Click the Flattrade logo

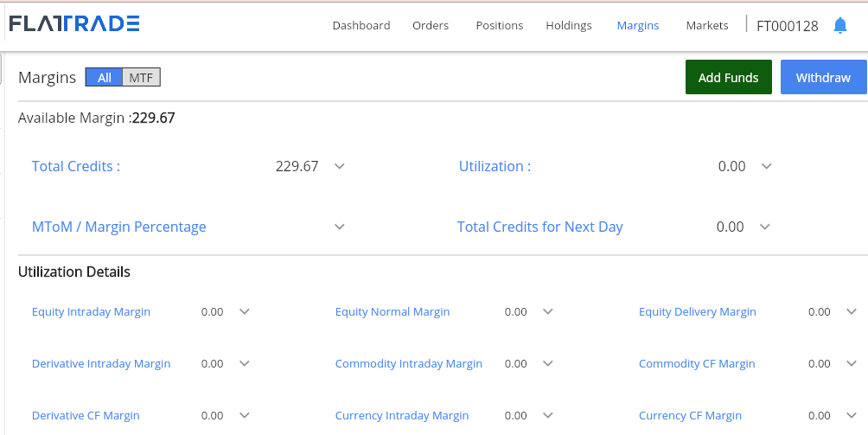[74, 23]
